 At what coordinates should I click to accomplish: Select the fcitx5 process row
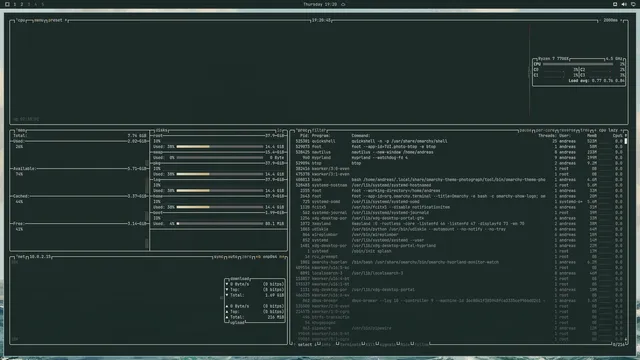[x=459, y=207]
